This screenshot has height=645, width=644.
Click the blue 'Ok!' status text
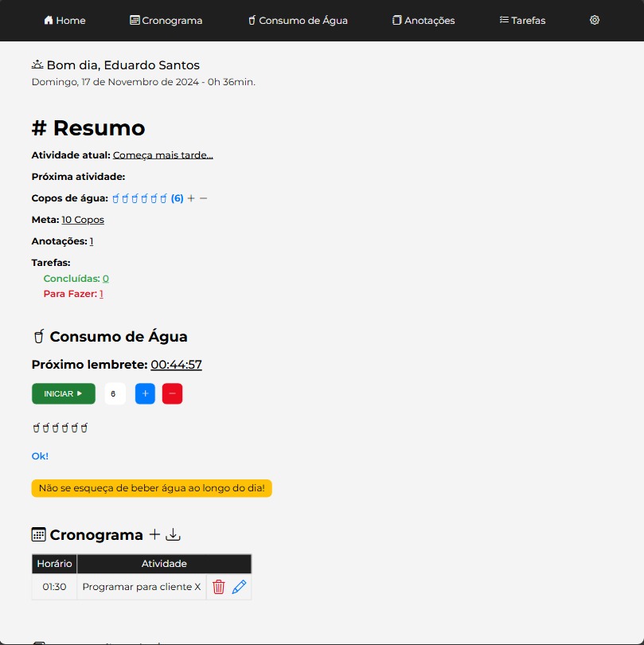click(40, 455)
